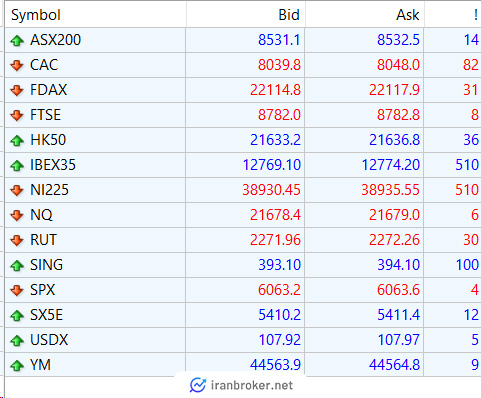Image resolution: width=481 pixels, height=398 pixels.
Task: Click the SX5E bid value 5410.2
Action: coord(279,315)
